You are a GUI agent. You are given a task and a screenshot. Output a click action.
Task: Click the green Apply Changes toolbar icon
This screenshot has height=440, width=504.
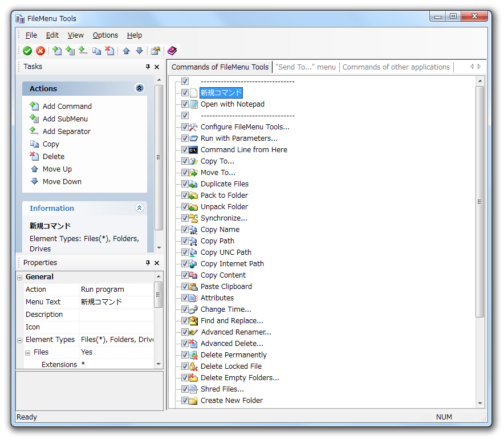point(27,51)
